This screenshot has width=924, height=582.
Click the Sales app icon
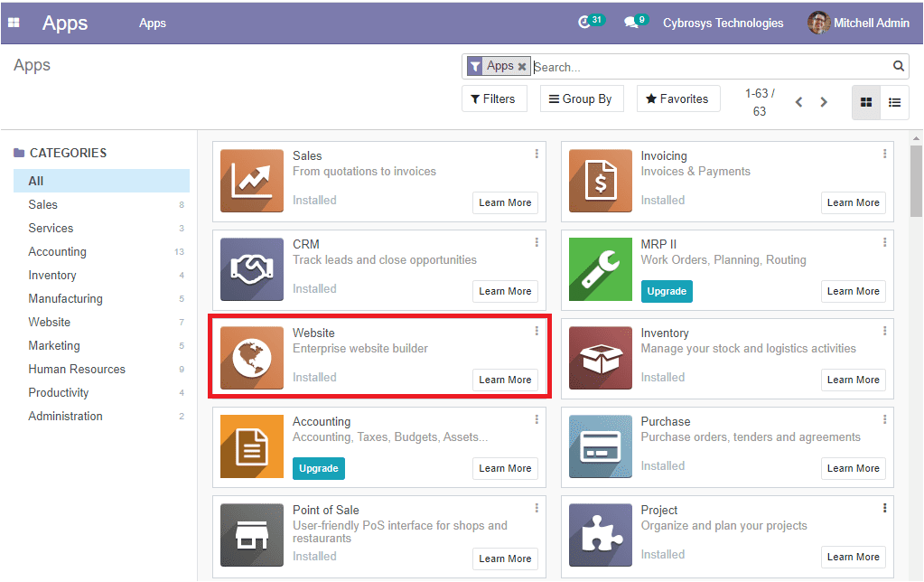[x=252, y=181]
